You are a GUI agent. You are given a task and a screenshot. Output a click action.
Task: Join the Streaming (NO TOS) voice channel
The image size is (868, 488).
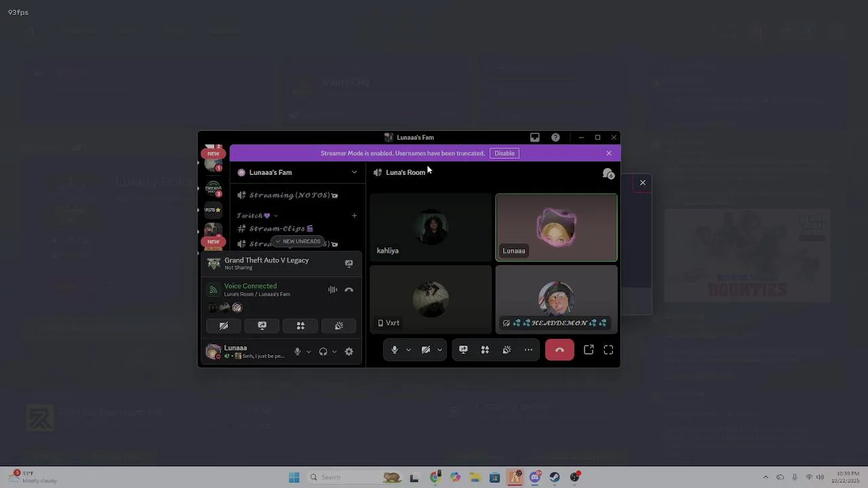tap(293, 195)
